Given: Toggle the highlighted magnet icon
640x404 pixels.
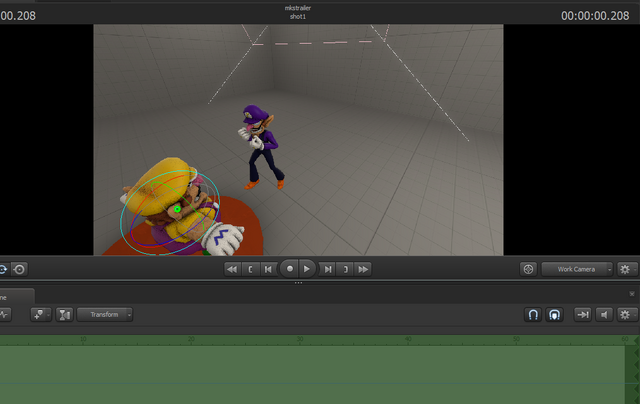Looking at the screenshot, I should pyautogui.click(x=554, y=315).
